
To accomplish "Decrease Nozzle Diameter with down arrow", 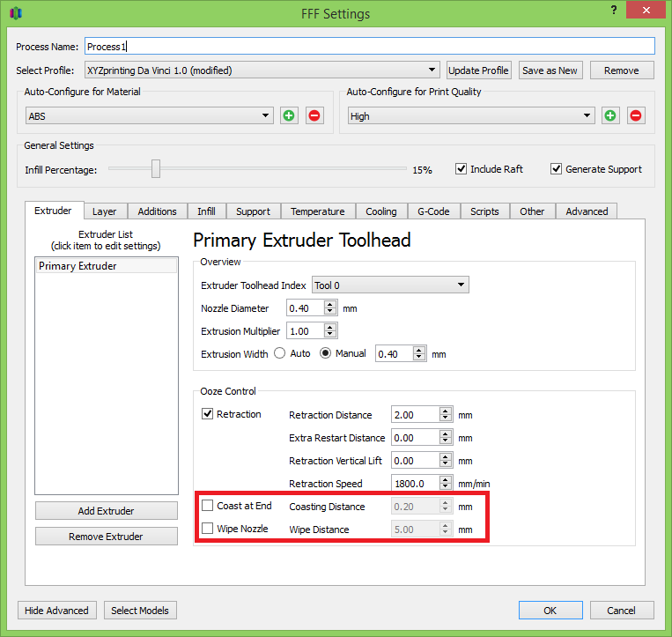I will click(x=330, y=312).
